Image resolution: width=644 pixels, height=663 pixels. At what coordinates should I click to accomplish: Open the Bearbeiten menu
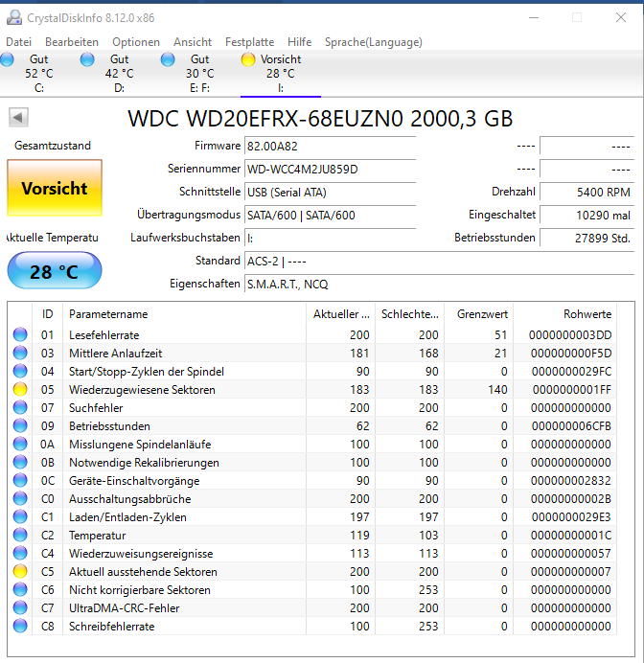[72, 42]
